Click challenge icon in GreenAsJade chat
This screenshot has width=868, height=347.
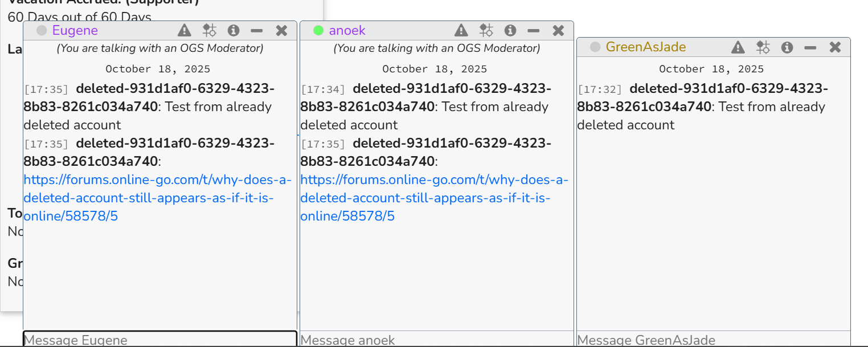tap(763, 47)
